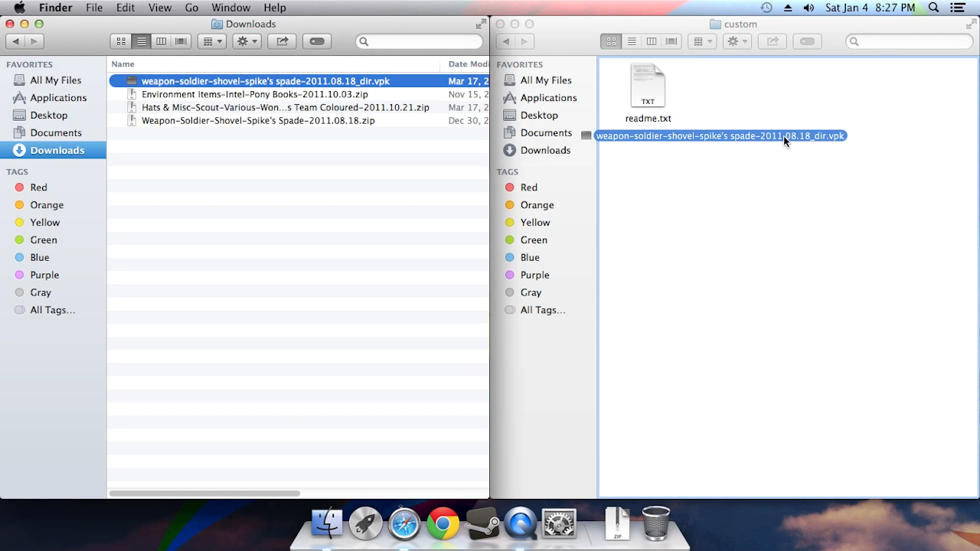Open Safari from the Dock

(x=404, y=523)
